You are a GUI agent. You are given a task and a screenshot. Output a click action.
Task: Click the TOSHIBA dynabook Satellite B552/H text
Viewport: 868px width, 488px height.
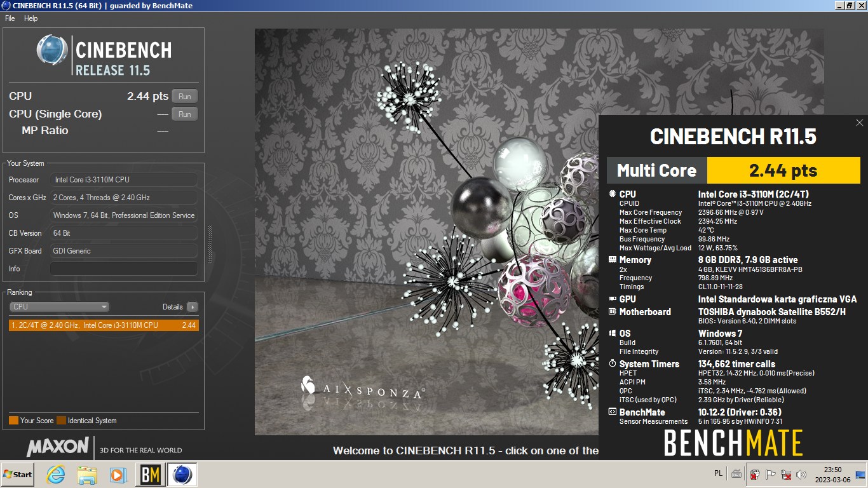tap(772, 312)
